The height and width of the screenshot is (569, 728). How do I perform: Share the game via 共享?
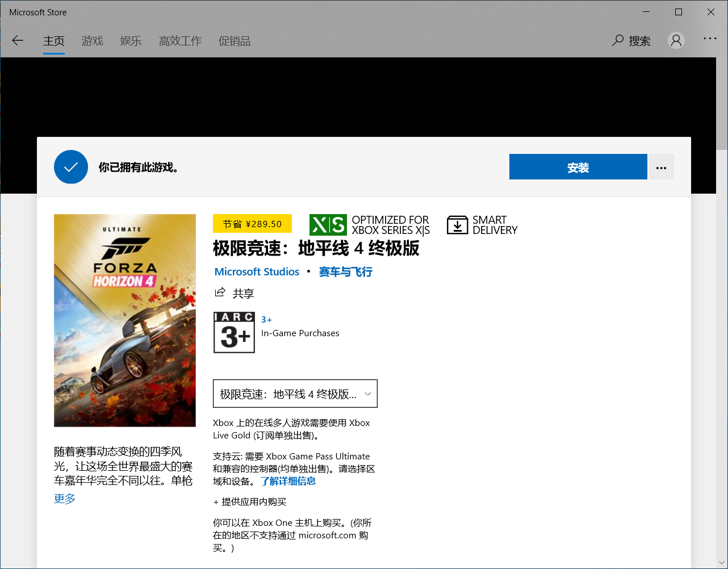[x=234, y=293]
